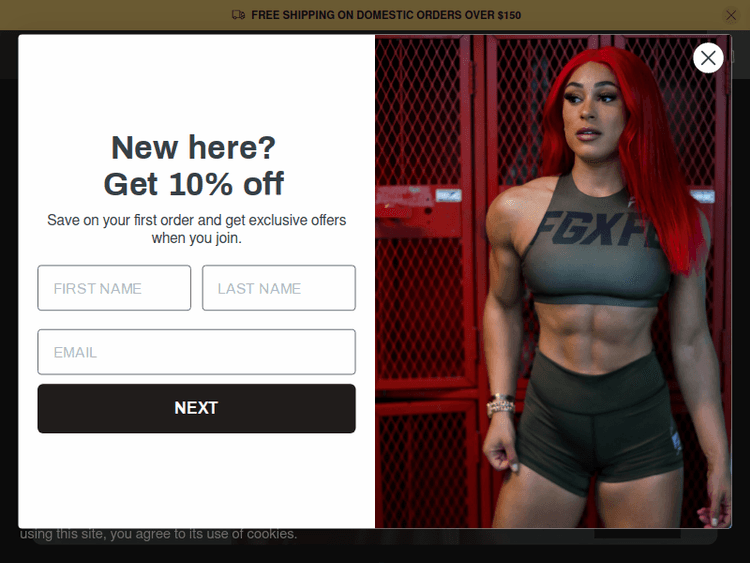Click the cookie consent notice text
Viewport: 750px width, 563px height.
pos(158,534)
